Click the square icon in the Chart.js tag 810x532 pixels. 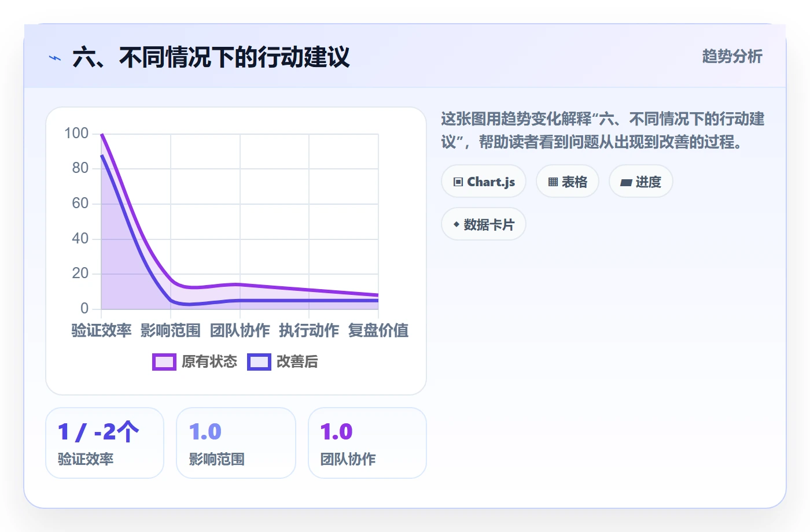point(458,182)
